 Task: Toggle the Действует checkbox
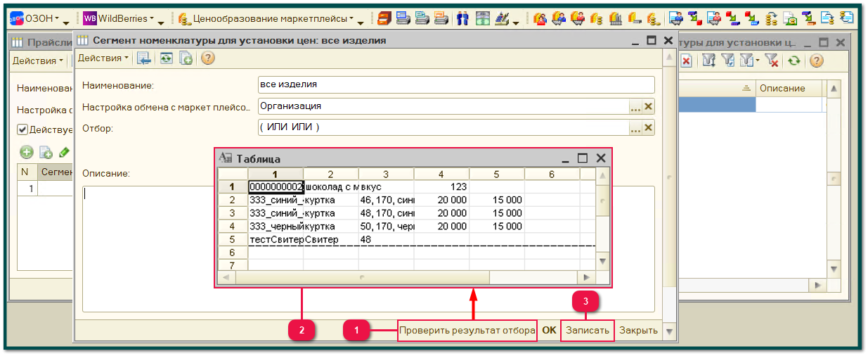22,129
